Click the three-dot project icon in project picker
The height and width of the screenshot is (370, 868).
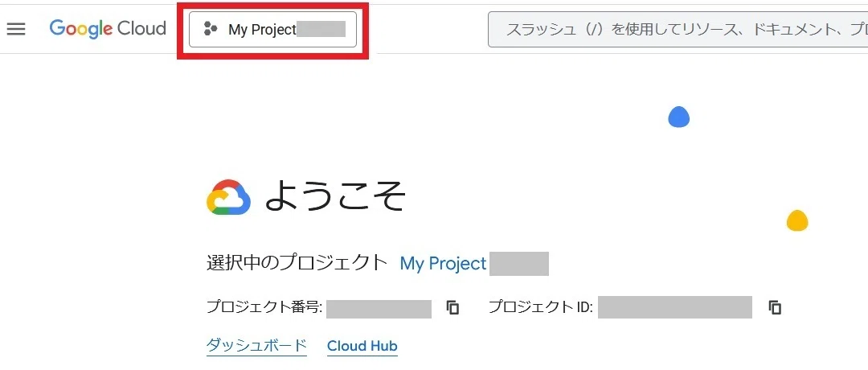[x=210, y=29]
